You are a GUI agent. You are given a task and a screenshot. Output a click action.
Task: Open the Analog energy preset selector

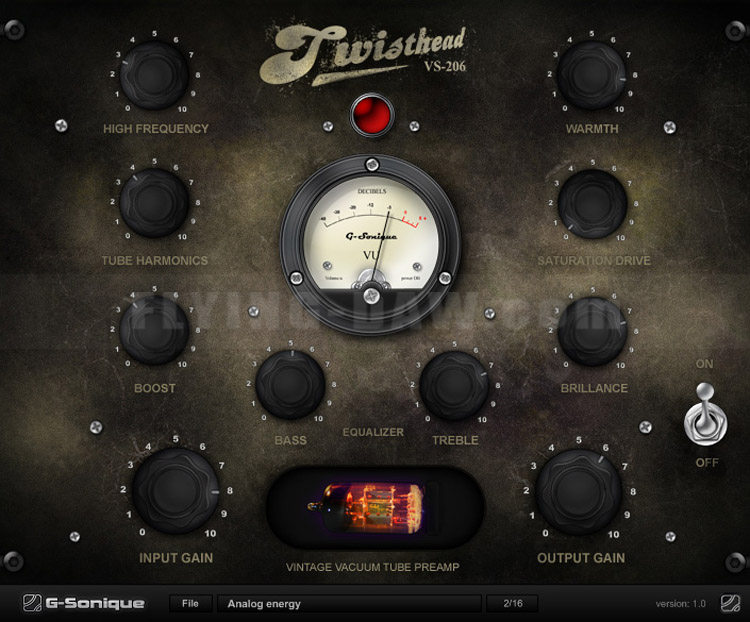pos(349,603)
